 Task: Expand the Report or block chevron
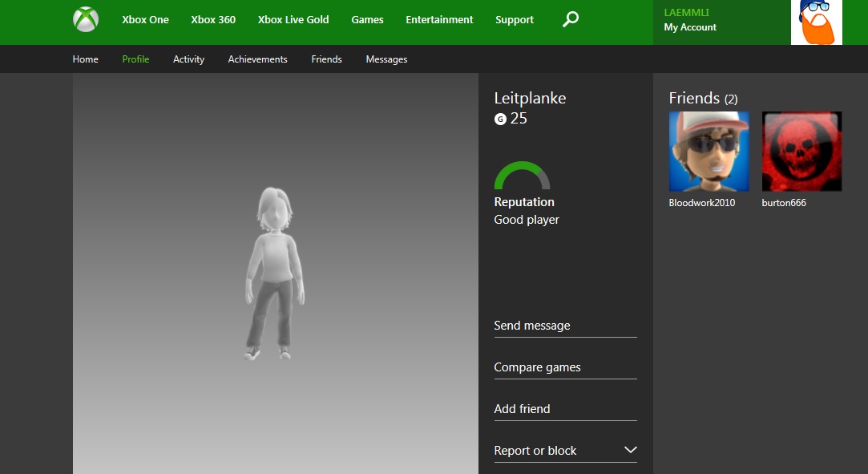tap(630, 450)
